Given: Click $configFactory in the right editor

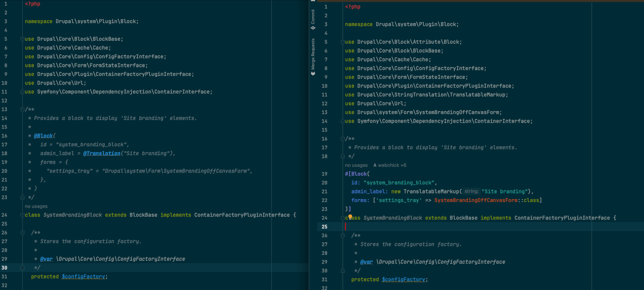Looking at the screenshot, I should coord(404,279).
